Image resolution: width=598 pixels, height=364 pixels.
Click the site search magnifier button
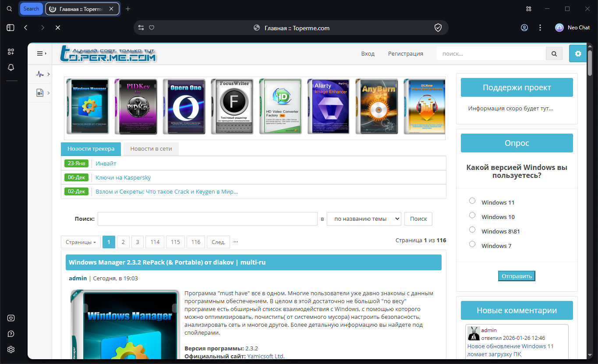[554, 54]
